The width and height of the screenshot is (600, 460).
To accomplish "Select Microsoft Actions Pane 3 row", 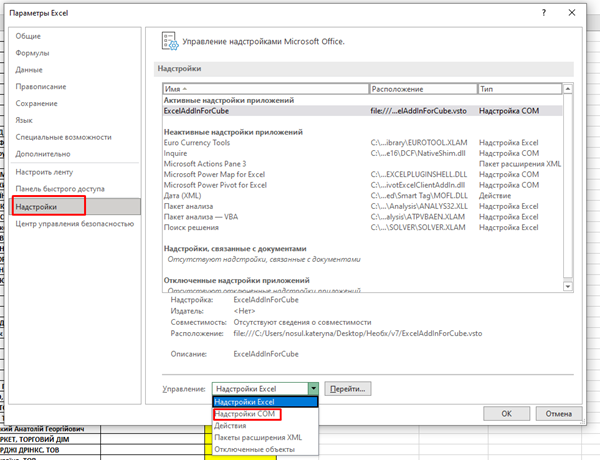I will (x=362, y=164).
